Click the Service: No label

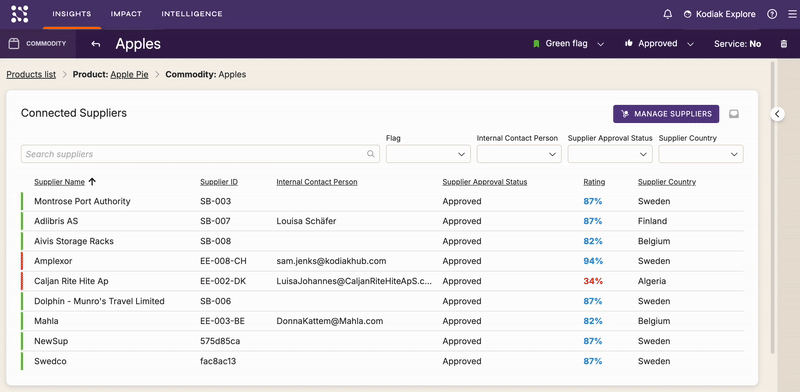[737, 44]
